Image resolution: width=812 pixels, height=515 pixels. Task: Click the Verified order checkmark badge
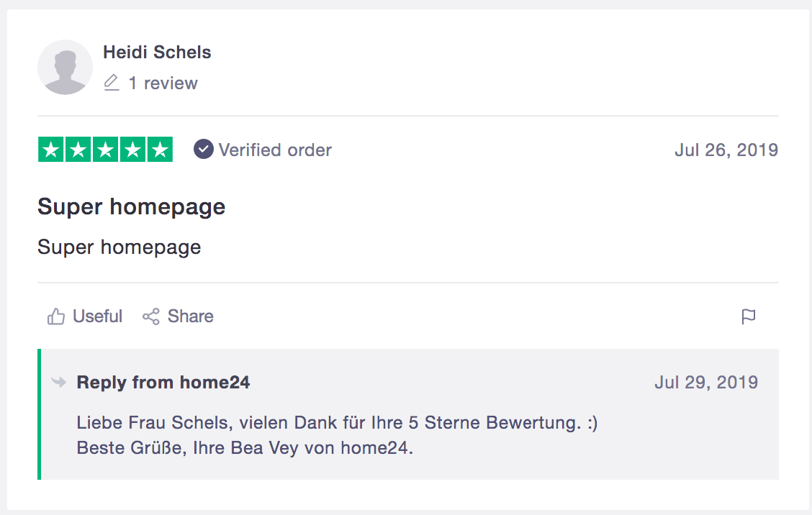point(204,149)
